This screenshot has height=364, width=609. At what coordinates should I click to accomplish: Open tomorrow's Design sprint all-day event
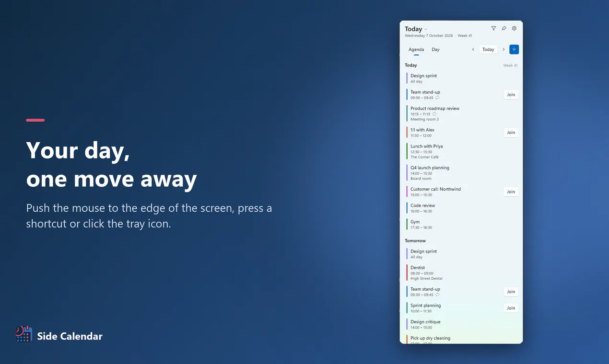[462, 254]
